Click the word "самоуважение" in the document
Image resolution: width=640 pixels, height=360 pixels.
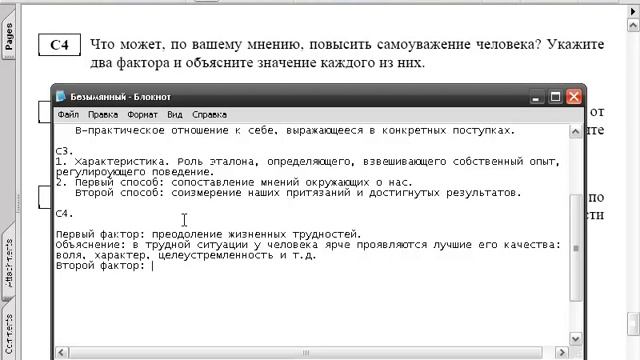[423, 44]
